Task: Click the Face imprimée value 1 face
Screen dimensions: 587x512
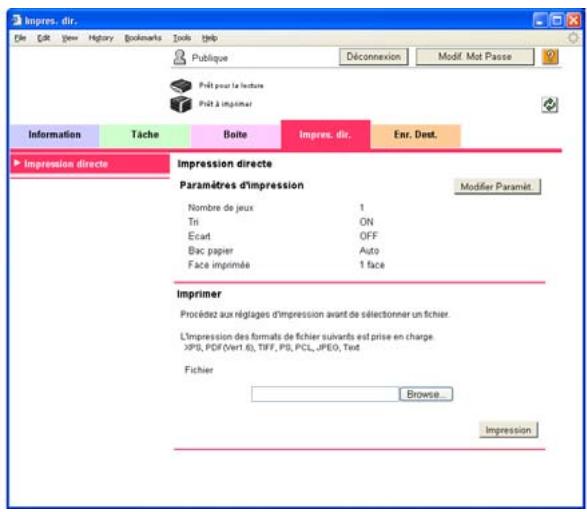Action: click(372, 265)
